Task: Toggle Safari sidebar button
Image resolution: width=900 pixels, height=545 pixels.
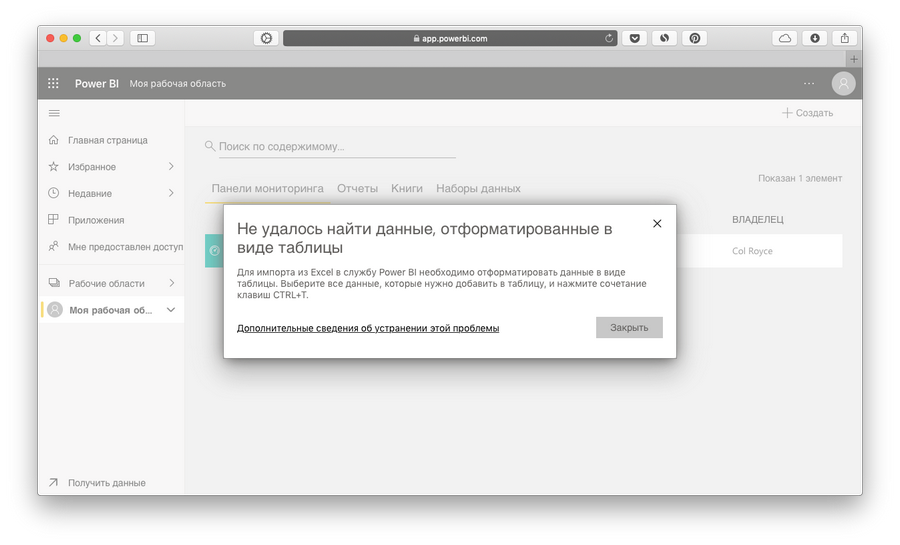Action: click(x=142, y=38)
